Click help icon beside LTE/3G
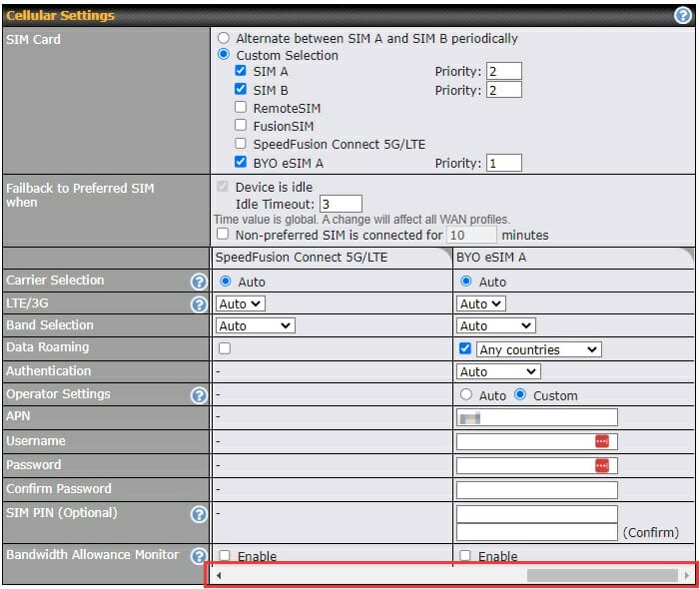Viewport: 700px width, 589px height. pyautogui.click(x=199, y=304)
